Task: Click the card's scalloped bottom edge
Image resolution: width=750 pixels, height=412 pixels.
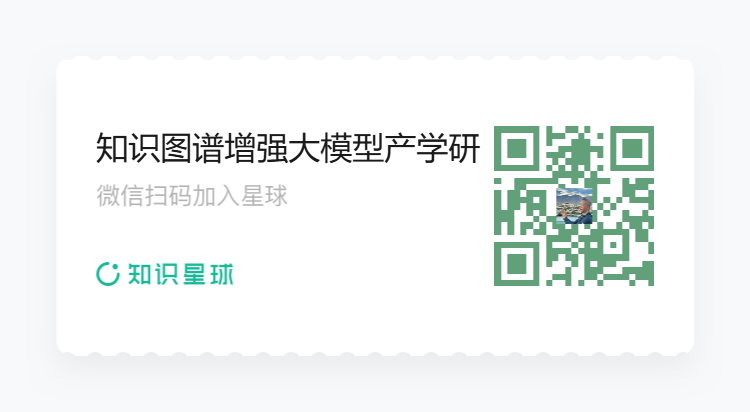Action: (x=375, y=354)
